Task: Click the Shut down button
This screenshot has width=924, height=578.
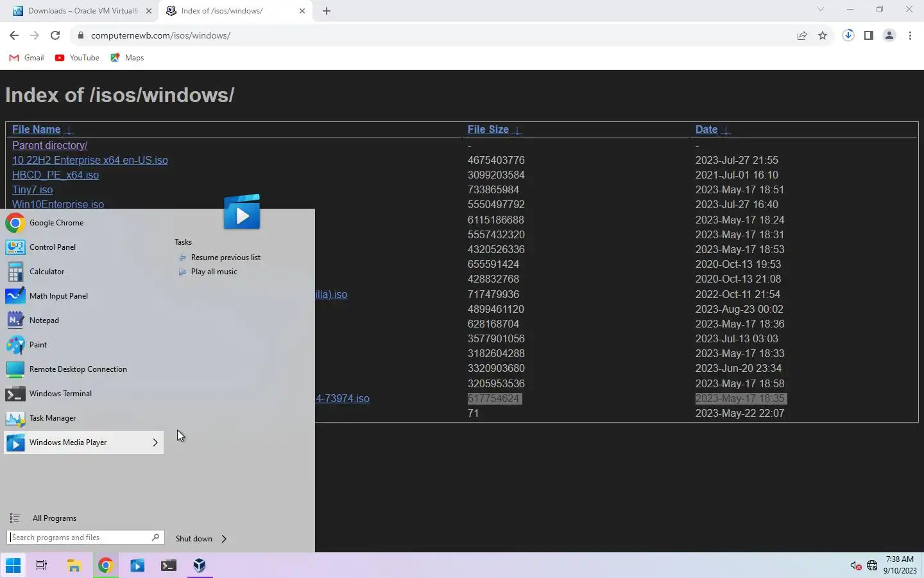Action: pos(194,539)
